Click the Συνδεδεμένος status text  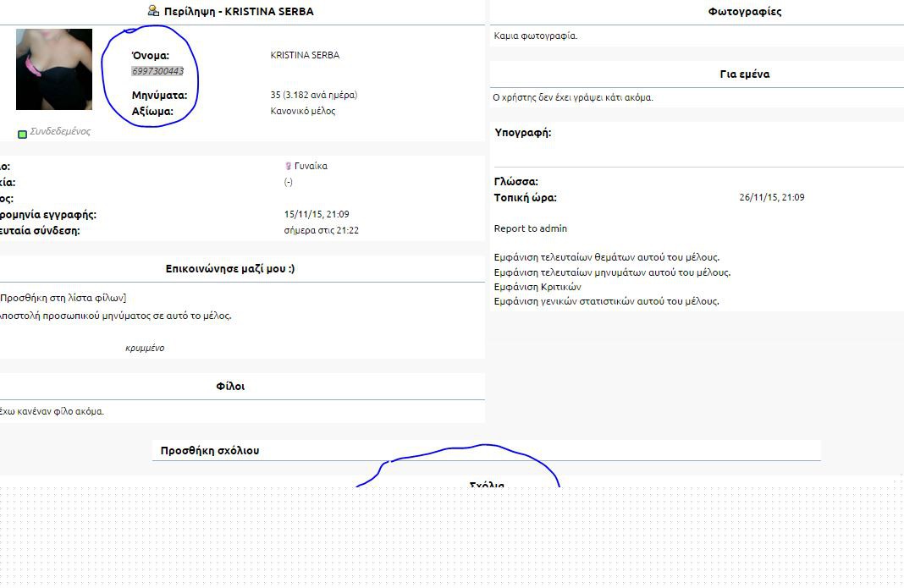tap(60, 132)
